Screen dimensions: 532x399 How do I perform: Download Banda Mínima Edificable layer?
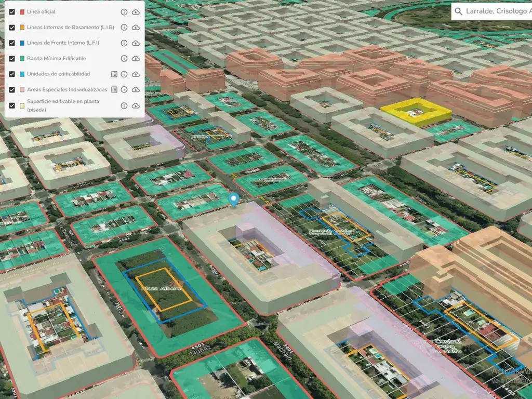pos(136,59)
